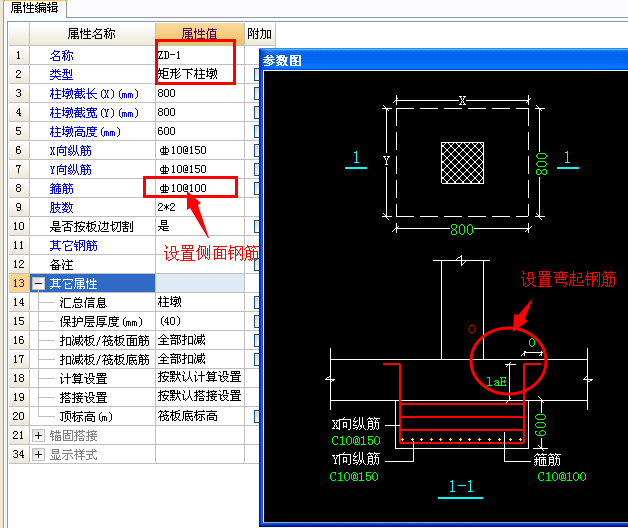Screen dimensions: 628x528
Task: Select the X向纵筋 property name
Action: coord(70,150)
